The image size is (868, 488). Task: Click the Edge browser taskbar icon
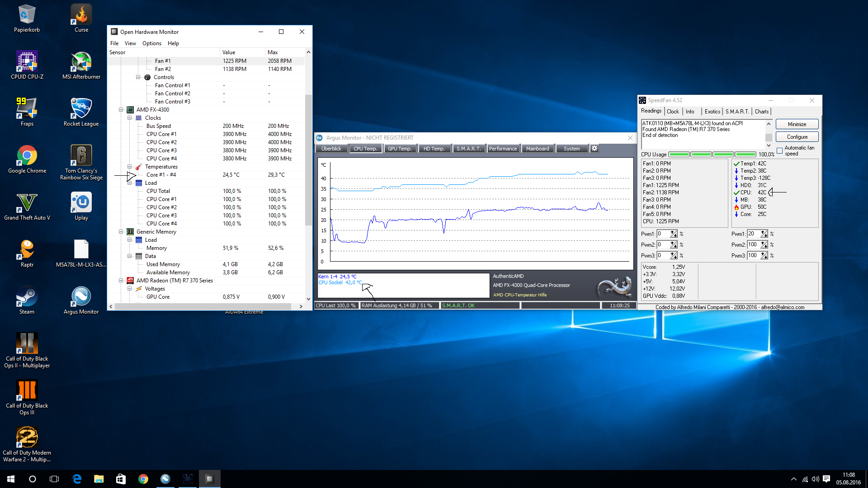click(77, 479)
